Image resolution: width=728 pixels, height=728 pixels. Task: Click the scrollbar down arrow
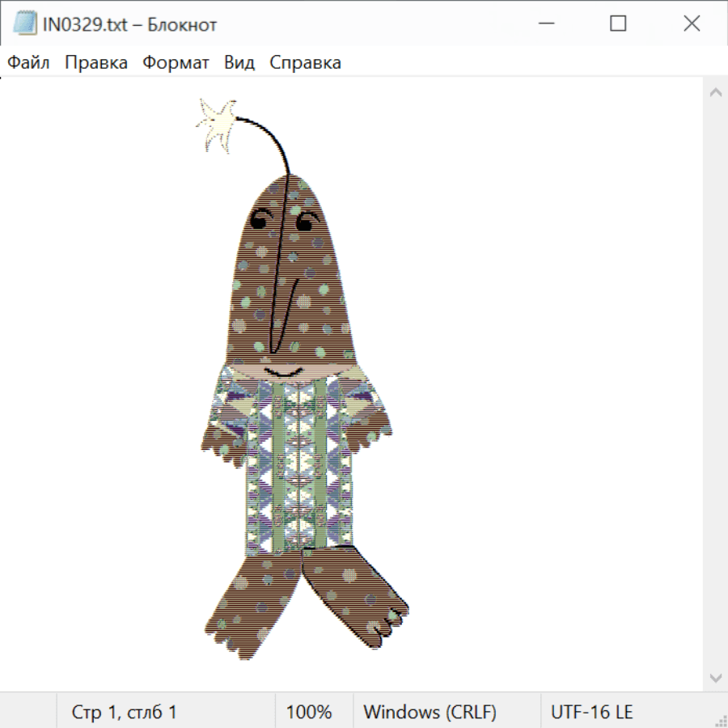(715, 677)
